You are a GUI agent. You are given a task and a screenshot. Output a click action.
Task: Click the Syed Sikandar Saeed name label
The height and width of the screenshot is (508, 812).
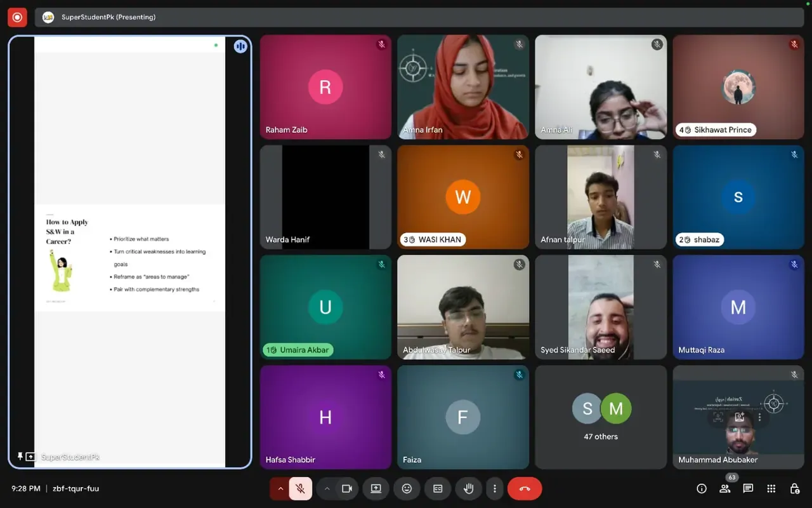577,350
